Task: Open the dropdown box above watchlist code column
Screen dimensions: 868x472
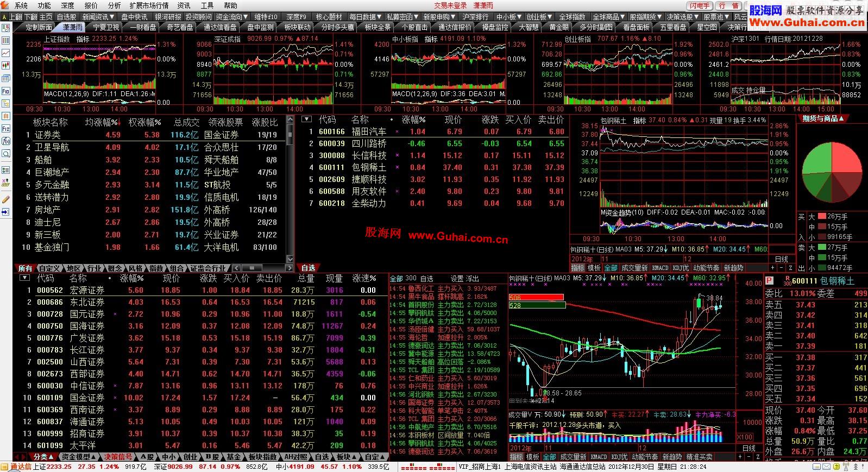Action: 307,119
